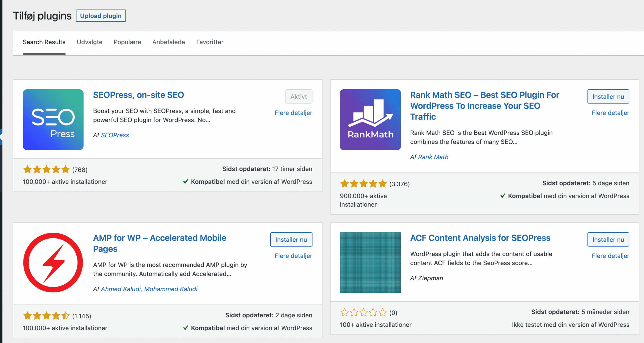
Task: Click the Rank Math compatibility checkmark icon
Action: [503, 196]
